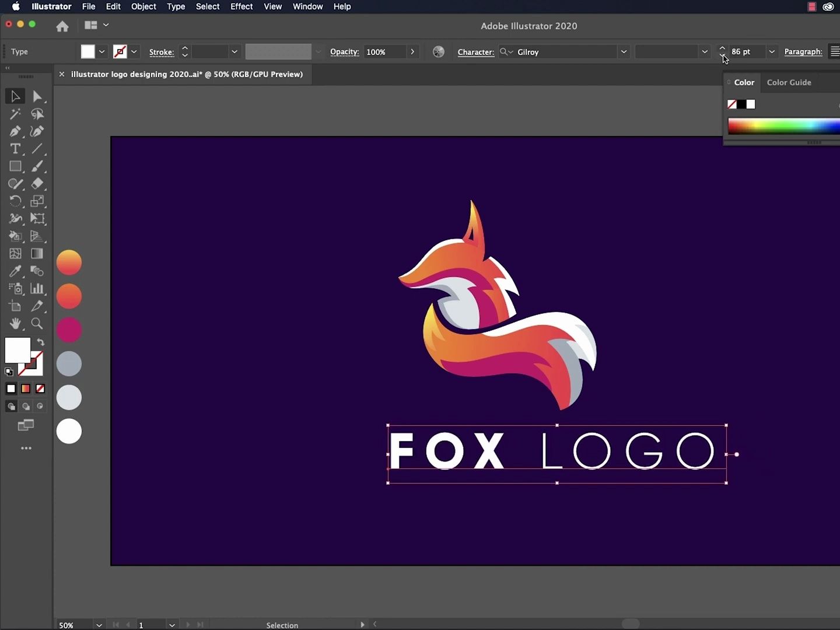Set paint mode to Gradient
Viewport: 840px width, 630px height.
[26, 388]
